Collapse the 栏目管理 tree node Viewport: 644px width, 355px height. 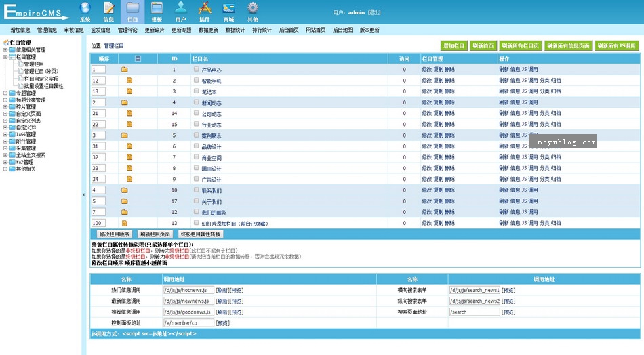point(5,57)
